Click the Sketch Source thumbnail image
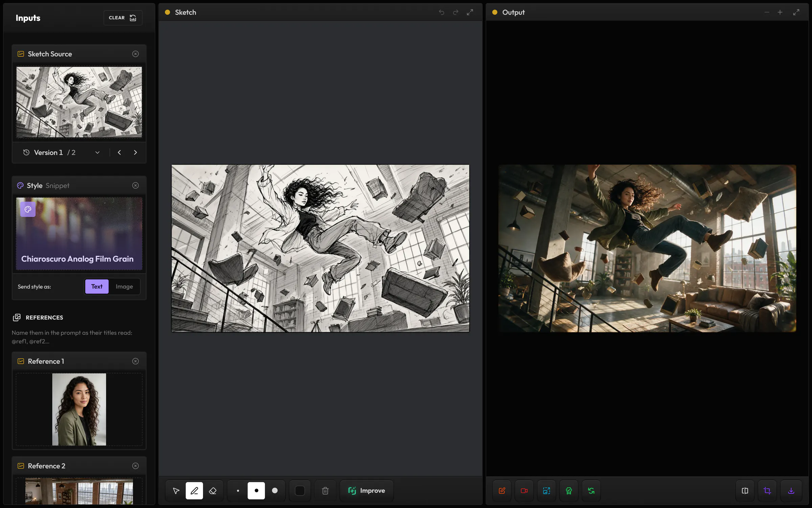Screen dimensions: 812x508 tap(79, 102)
